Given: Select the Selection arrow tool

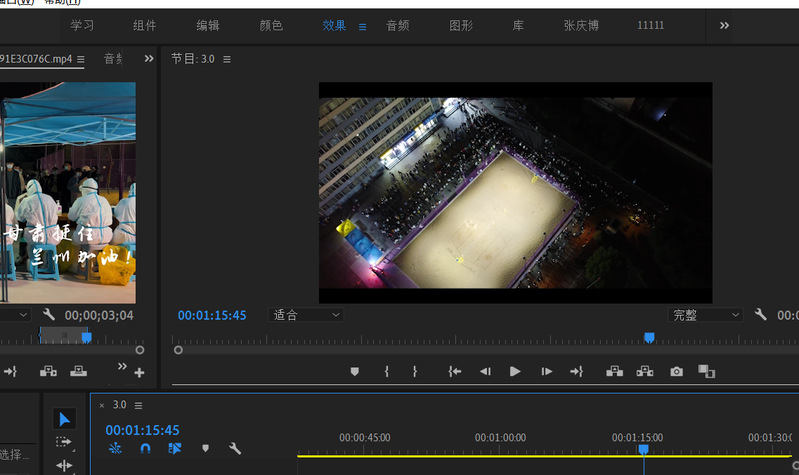Looking at the screenshot, I should pyautogui.click(x=64, y=419).
